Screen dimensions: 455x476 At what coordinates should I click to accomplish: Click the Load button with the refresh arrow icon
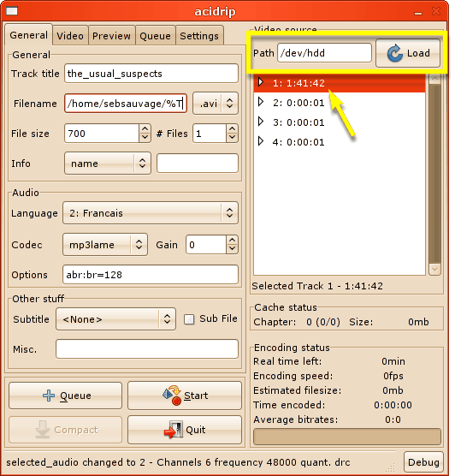pos(408,53)
